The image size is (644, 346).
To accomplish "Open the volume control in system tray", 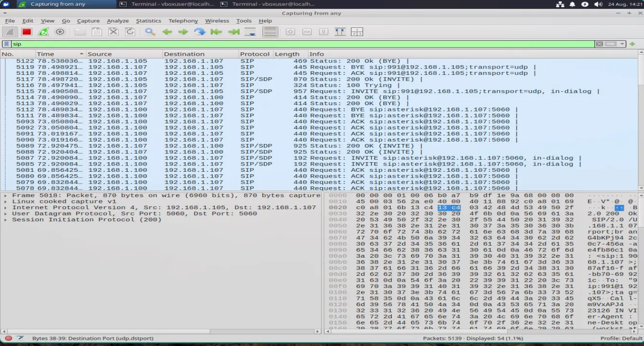I will (x=598, y=4).
